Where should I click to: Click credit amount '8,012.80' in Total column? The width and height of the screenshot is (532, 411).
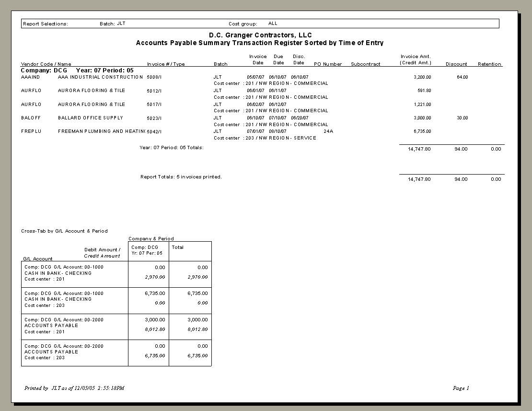[x=198, y=329]
